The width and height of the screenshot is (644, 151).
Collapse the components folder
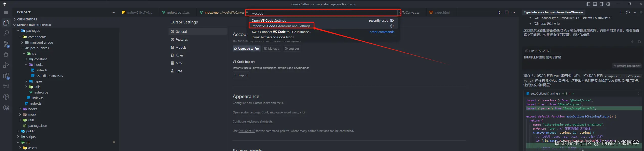point(66,37)
